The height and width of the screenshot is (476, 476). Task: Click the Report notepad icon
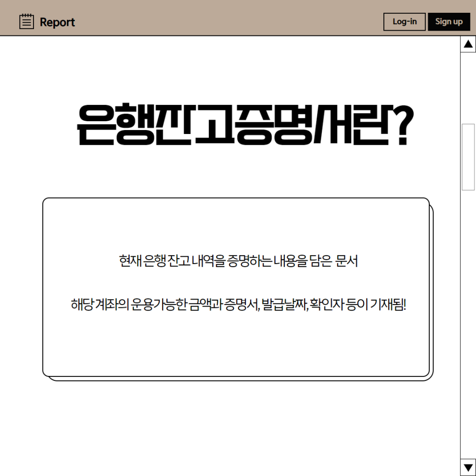(x=27, y=22)
